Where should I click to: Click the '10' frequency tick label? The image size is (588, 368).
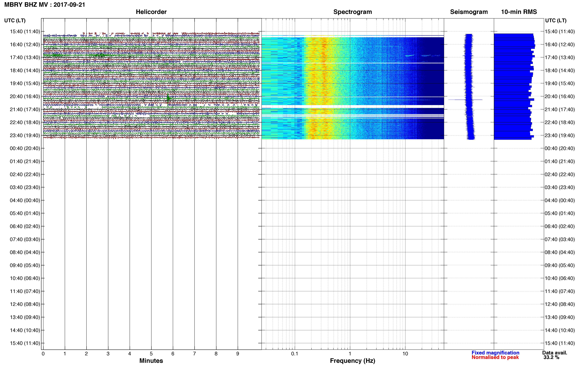tap(405, 354)
